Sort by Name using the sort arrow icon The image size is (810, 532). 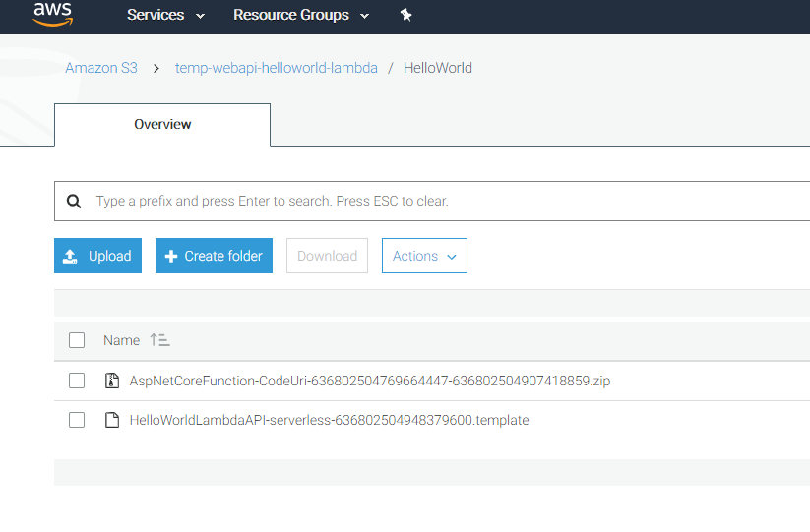(x=159, y=340)
